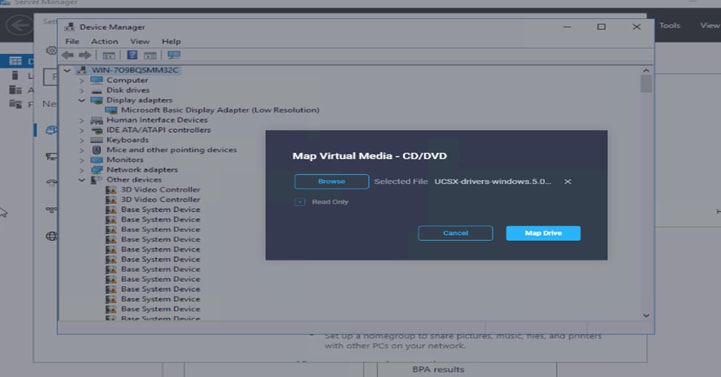The width and height of the screenshot is (721, 377).
Task: Open the Help menu in Device Manager
Action: tap(171, 41)
